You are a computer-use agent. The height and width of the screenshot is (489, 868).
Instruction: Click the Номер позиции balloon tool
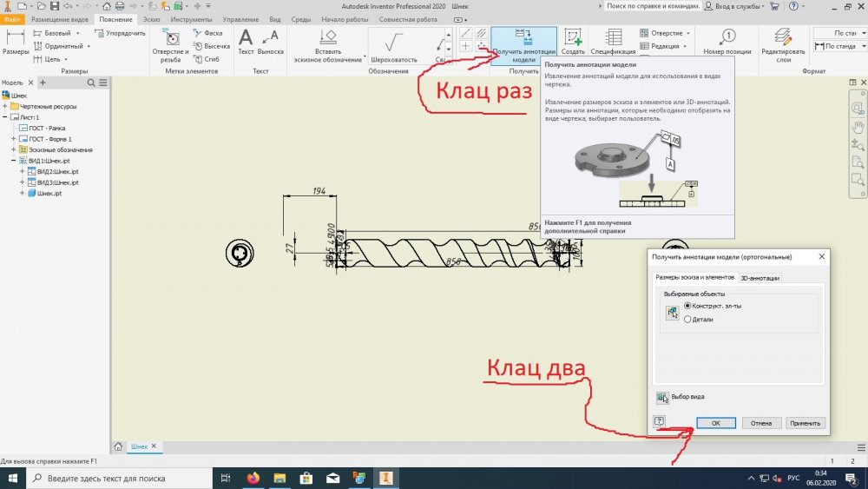coord(727,42)
